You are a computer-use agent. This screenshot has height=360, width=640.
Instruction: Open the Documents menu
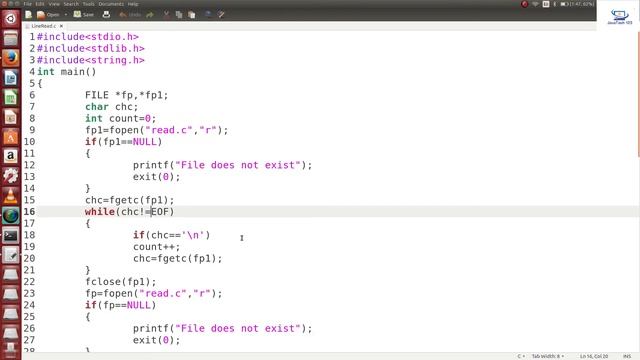[111, 4]
